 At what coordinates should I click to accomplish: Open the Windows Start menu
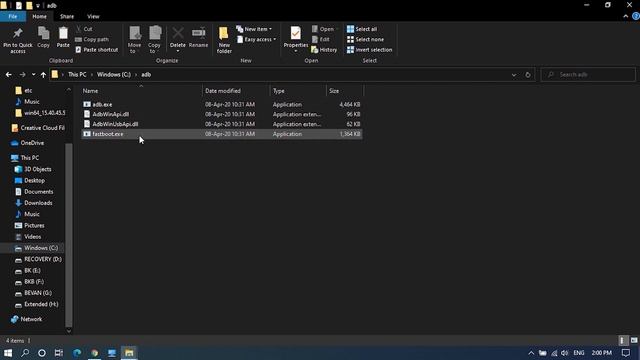tap(8, 353)
